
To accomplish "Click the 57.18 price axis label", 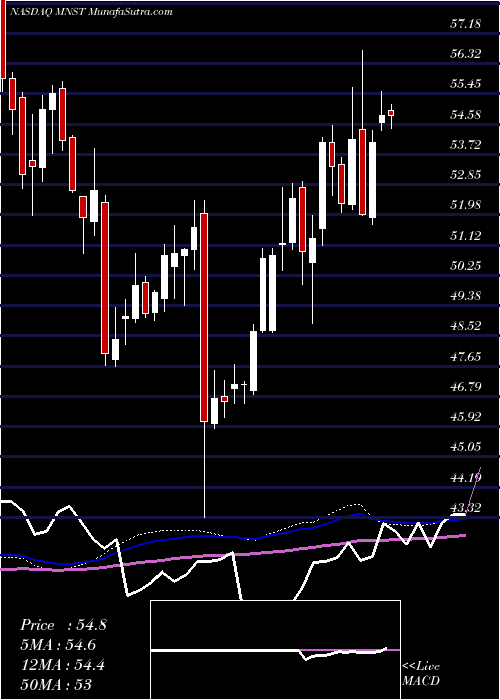I will (x=466, y=23).
